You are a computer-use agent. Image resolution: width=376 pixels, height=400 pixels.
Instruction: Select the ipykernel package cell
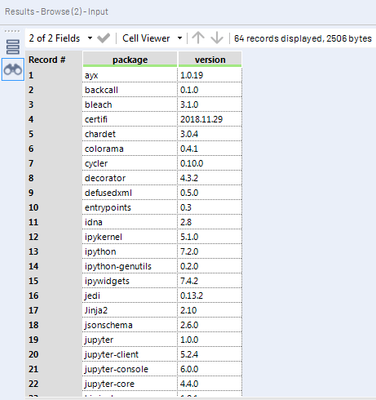(130, 237)
